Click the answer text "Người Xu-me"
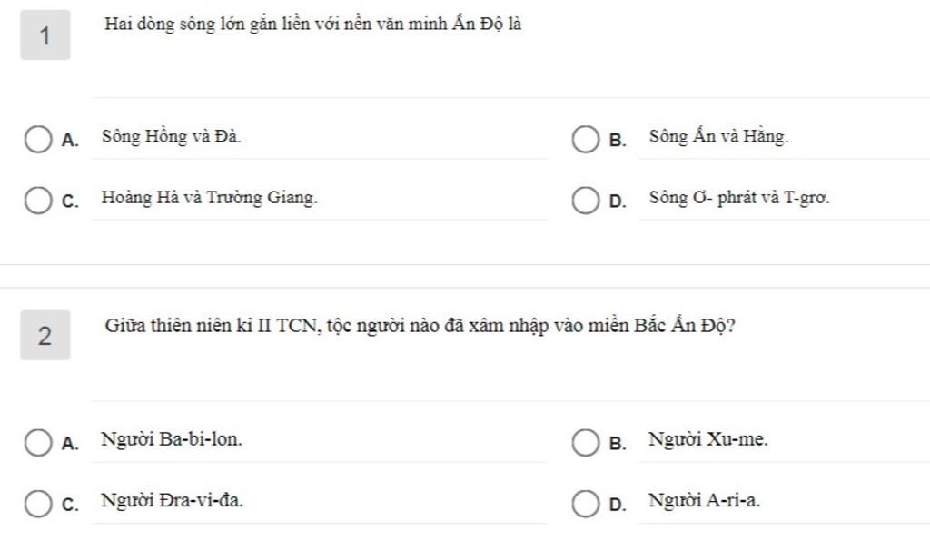 [707, 440]
